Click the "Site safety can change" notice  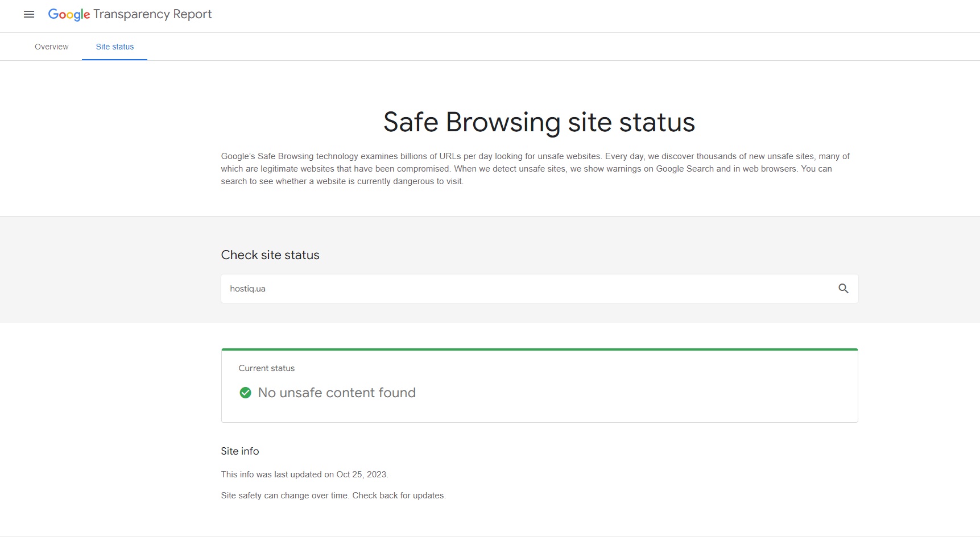[x=333, y=496]
